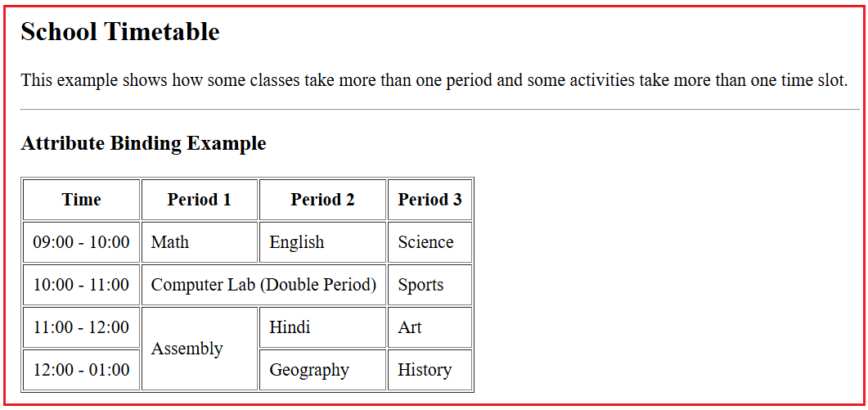Click the Computer Lab double period cell
Viewport: 868px width, 410px height.
(x=263, y=285)
